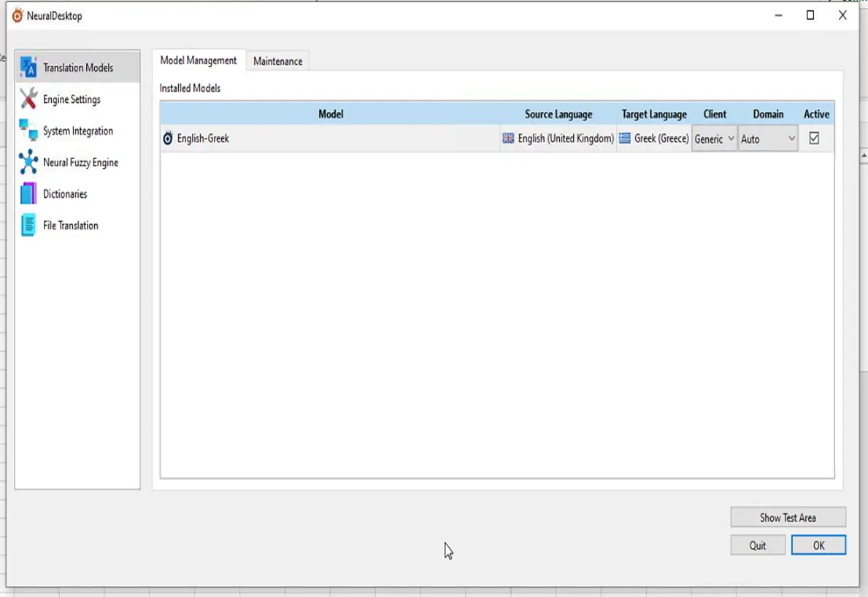Click the Quit button
The image size is (868, 597).
pyautogui.click(x=757, y=545)
